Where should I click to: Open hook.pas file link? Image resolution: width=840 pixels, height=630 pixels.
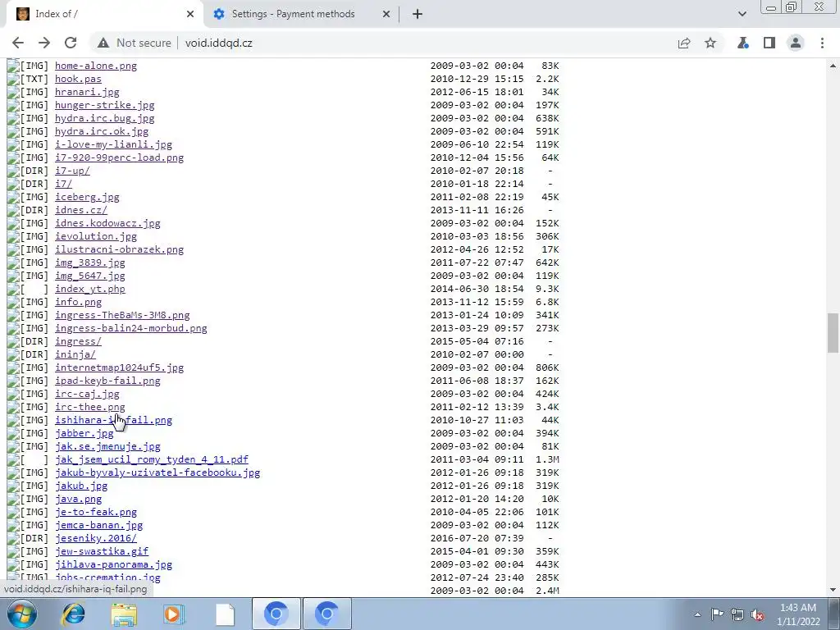78,79
